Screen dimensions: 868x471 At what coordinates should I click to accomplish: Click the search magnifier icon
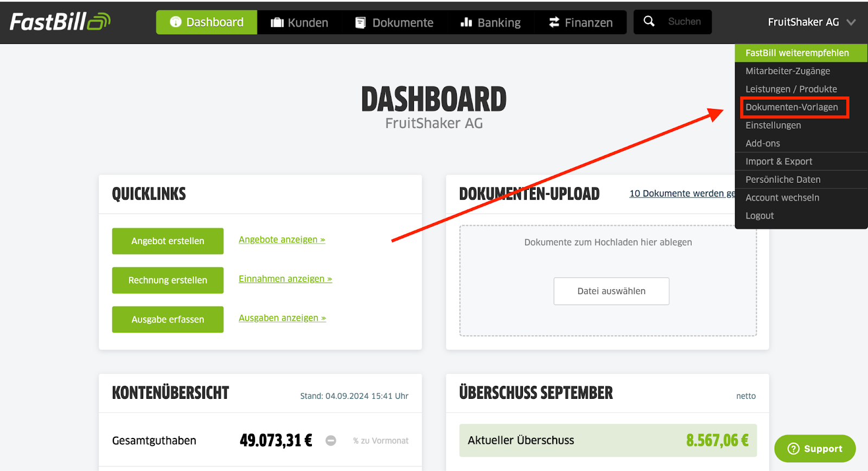pyautogui.click(x=649, y=21)
